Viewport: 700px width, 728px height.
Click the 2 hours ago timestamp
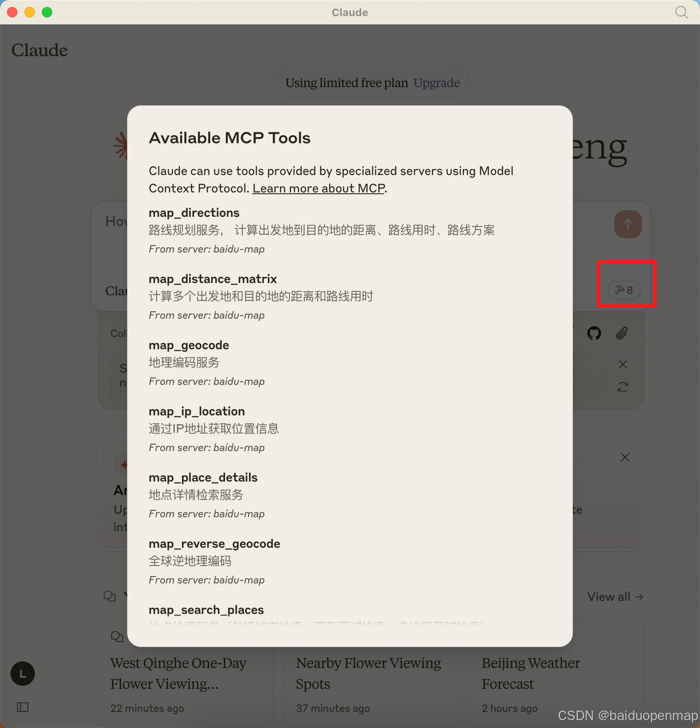[x=510, y=708]
